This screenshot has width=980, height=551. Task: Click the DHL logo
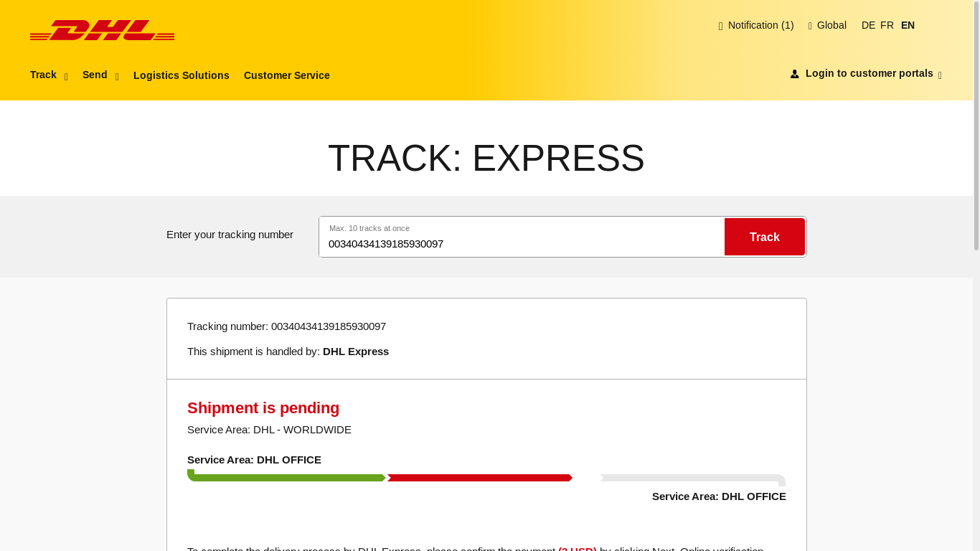(102, 30)
